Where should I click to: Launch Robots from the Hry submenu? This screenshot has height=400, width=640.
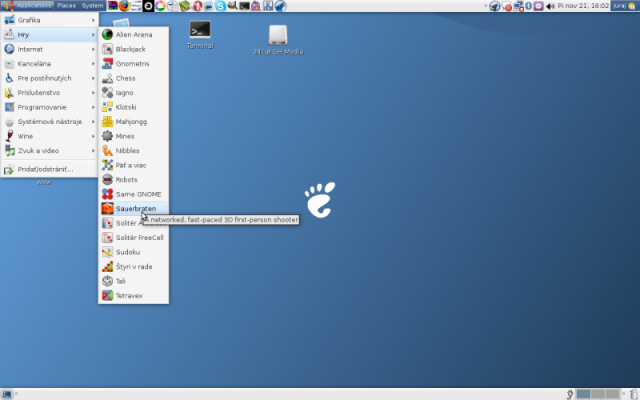[x=133, y=180]
